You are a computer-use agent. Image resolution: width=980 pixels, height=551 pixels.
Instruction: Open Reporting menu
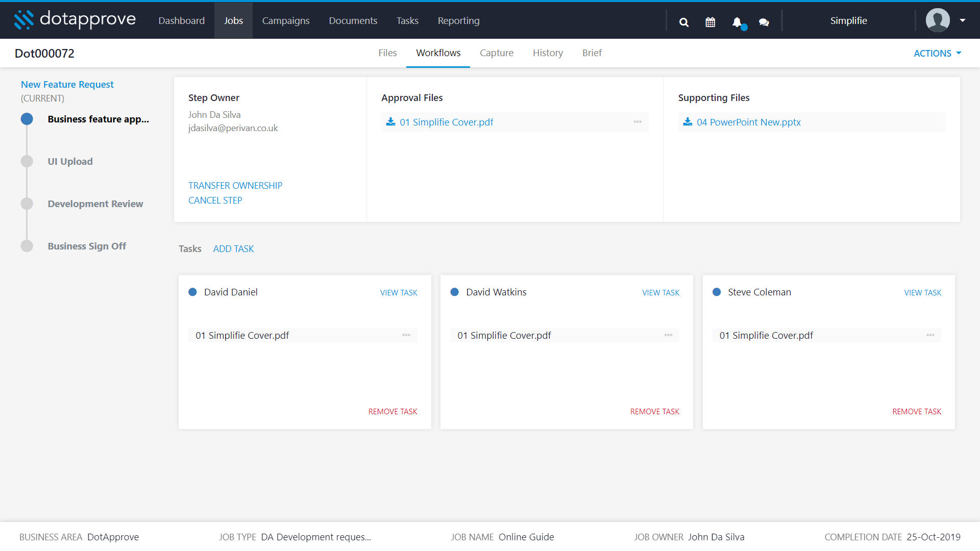(x=458, y=20)
